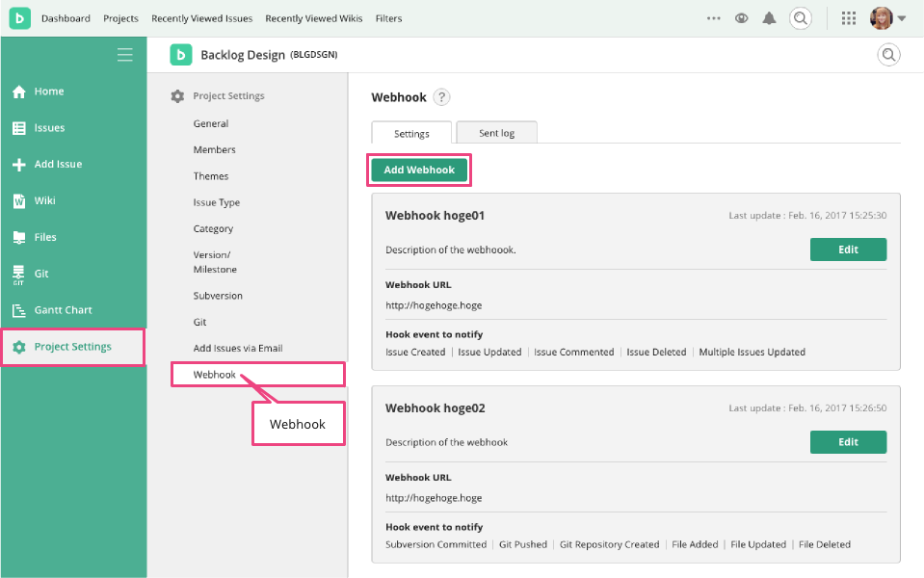Open Recently Viewed Issues menu
Image resolution: width=924 pixels, height=578 pixels.
[202, 18]
